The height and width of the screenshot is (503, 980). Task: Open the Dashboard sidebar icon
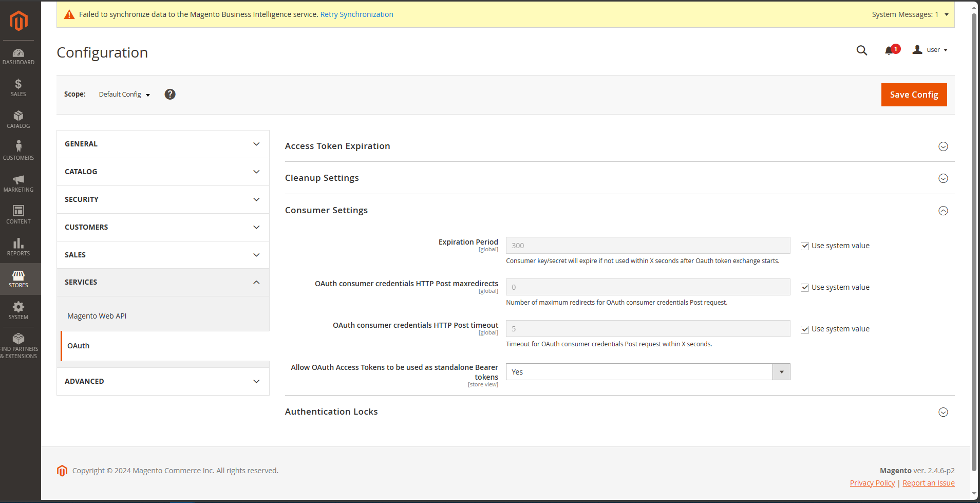[x=18, y=57]
